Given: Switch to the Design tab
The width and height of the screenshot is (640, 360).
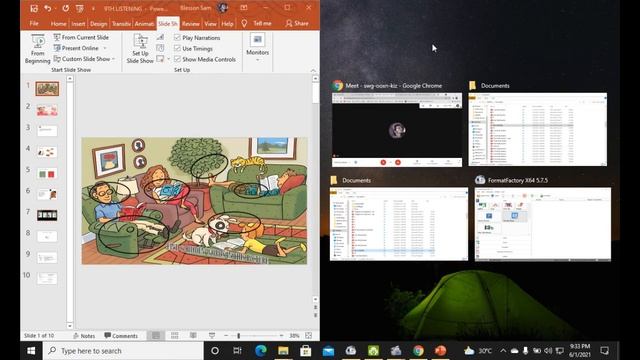Looking at the screenshot, I should [98, 24].
